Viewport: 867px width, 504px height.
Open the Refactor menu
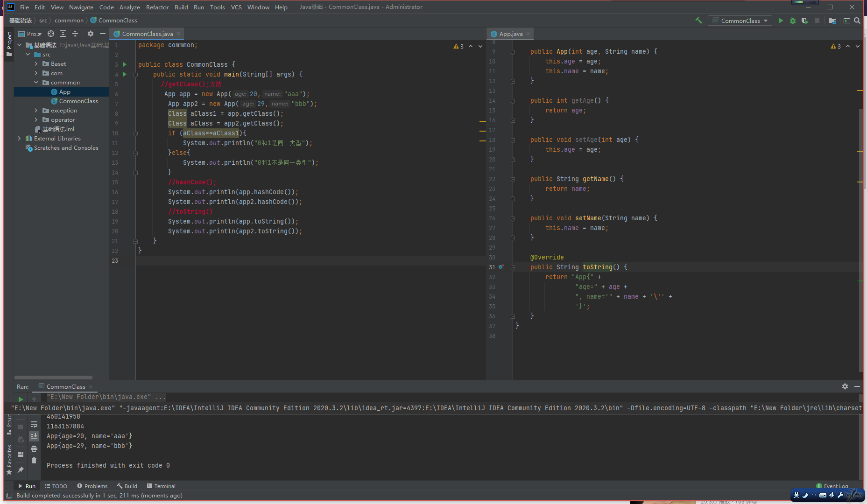(x=157, y=7)
